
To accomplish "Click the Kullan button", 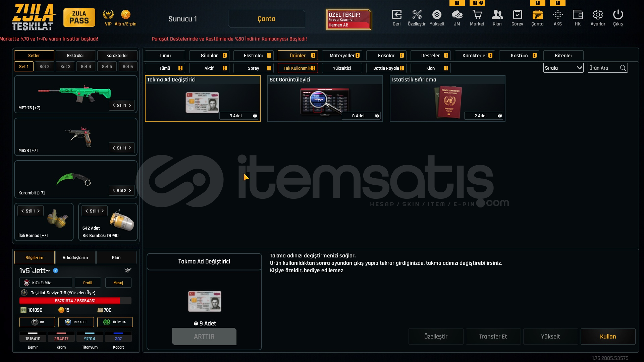I will 608,337.
